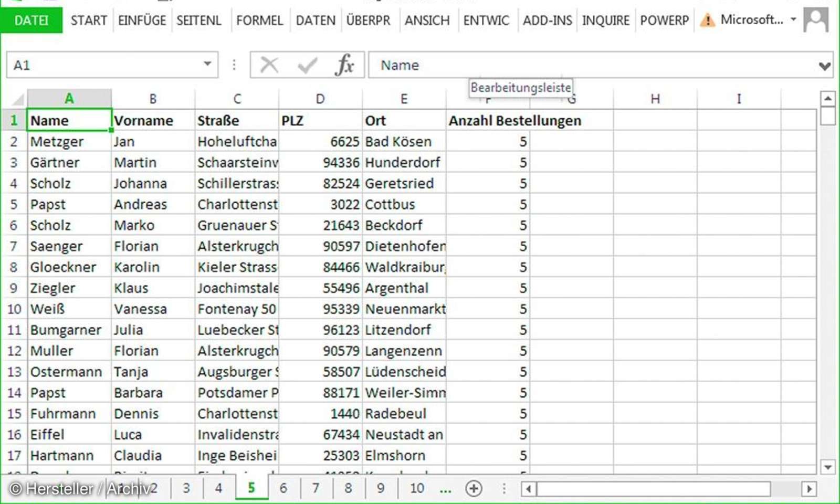This screenshot has height=504, width=840.
Task: Click the new sheet plus icon
Action: pyautogui.click(x=474, y=488)
